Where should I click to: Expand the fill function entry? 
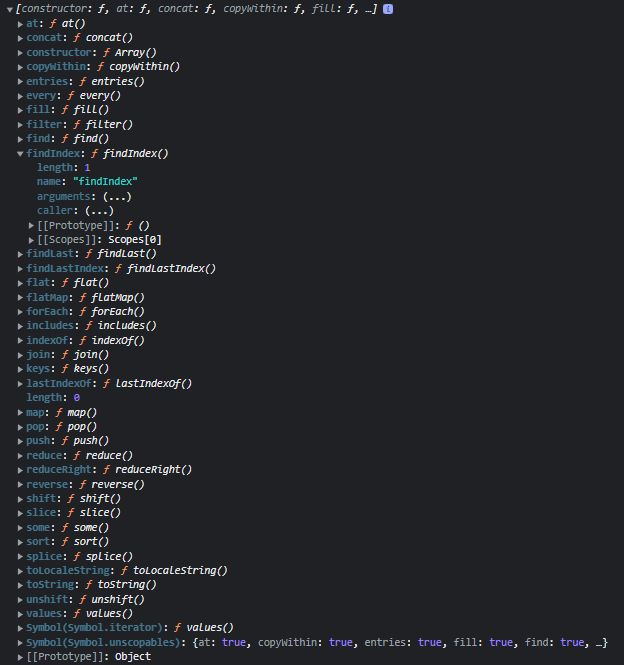(x=20, y=110)
